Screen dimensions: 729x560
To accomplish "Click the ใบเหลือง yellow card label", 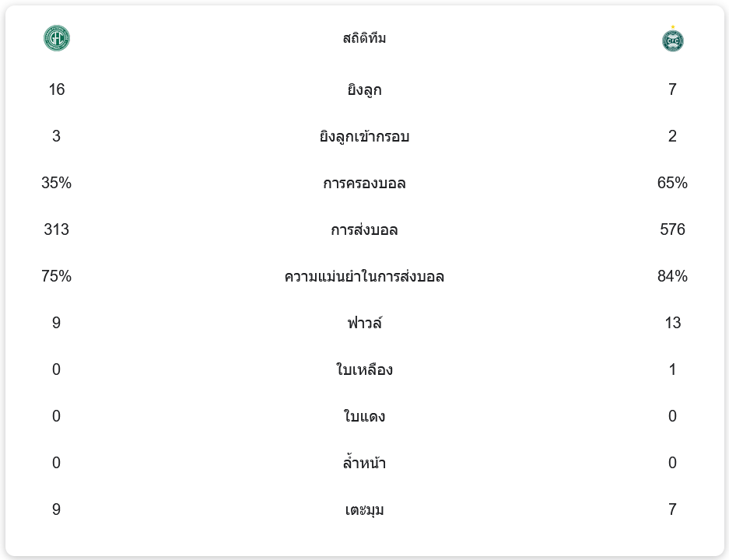I will (x=364, y=370).
